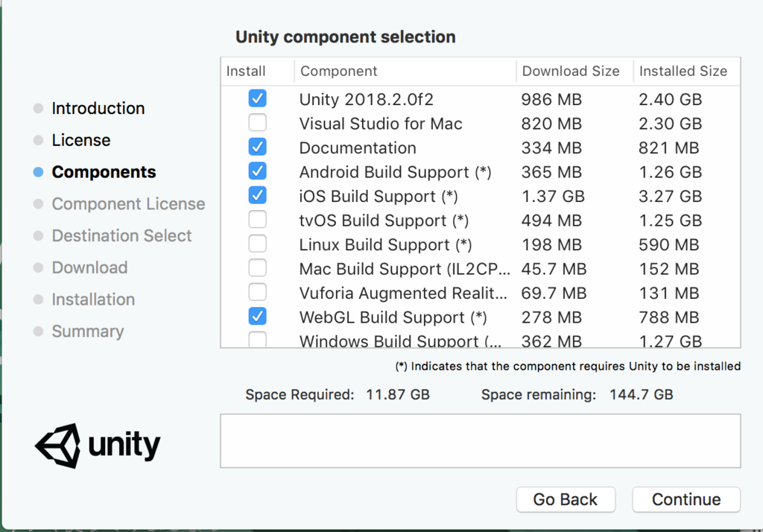Select the 'tvOS Build Support (*)' row text
The width and height of the screenshot is (763, 532).
click(x=384, y=221)
